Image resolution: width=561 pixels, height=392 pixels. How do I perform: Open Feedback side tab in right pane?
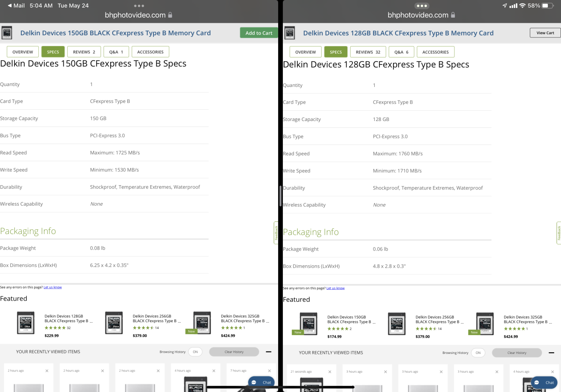click(x=559, y=233)
